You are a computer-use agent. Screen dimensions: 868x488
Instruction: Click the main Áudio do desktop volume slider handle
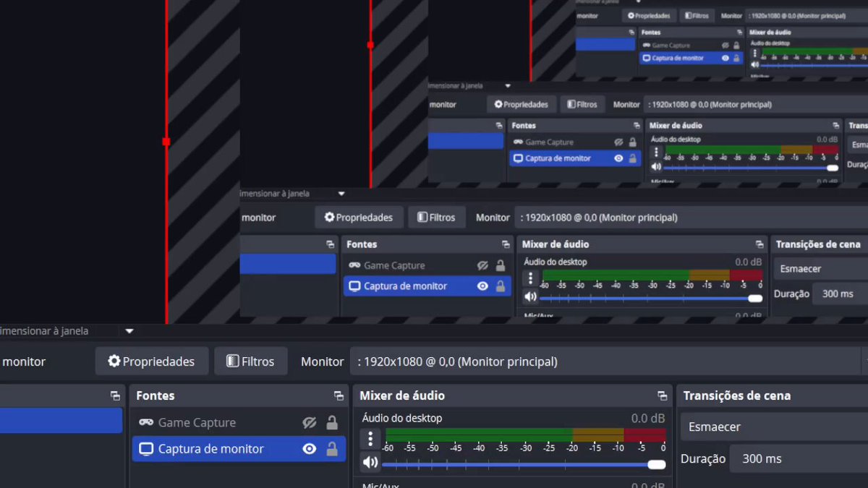(657, 465)
